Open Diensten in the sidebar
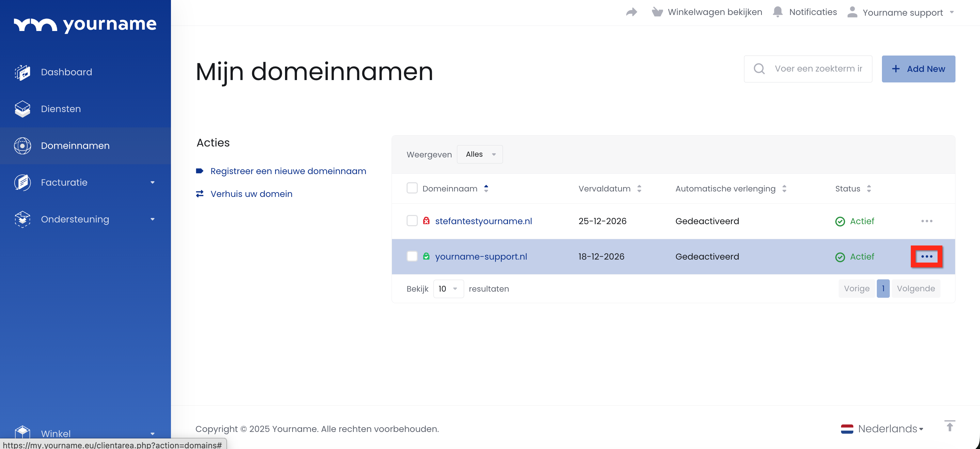This screenshot has height=449, width=980. pyautogui.click(x=61, y=109)
